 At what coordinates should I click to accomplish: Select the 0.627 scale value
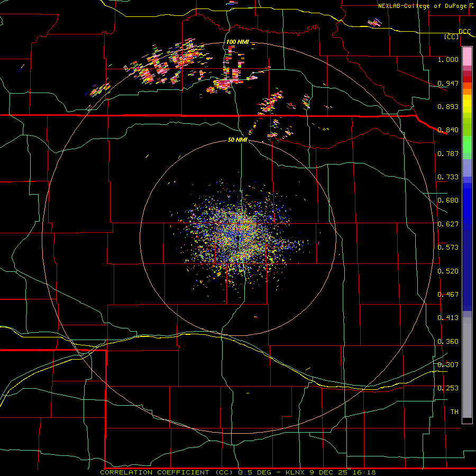pos(448,224)
